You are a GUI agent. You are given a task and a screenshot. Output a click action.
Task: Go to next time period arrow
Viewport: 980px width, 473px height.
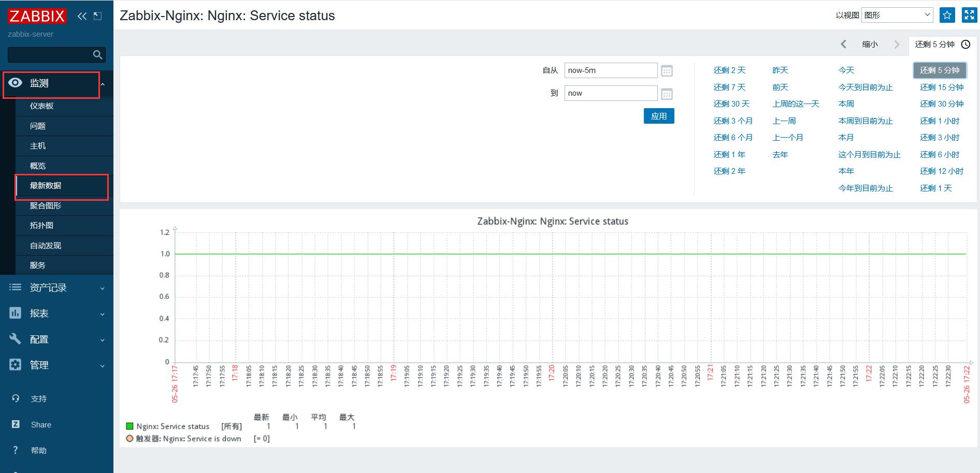pos(897,45)
